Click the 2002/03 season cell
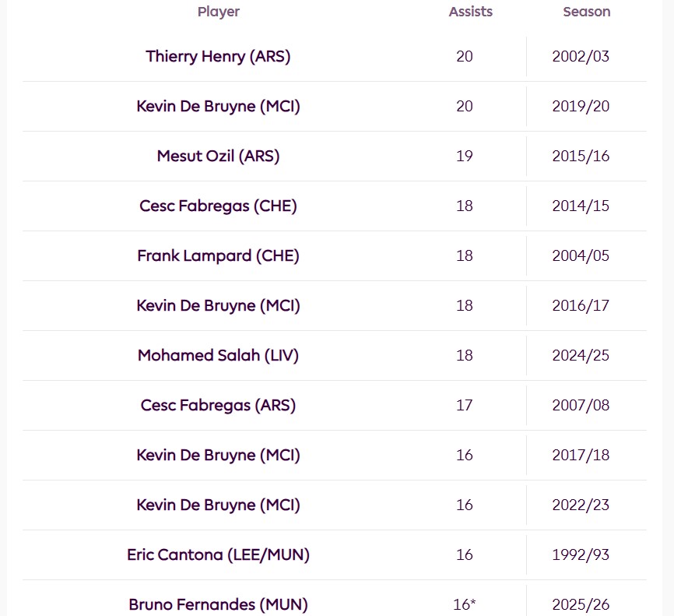The width and height of the screenshot is (674, 616). tap(581, 56)
